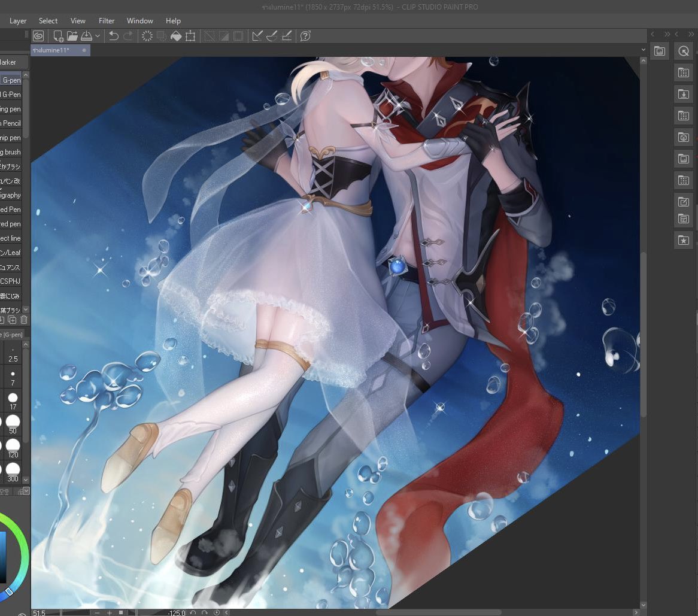Duplicate sub tool using the plus-square icon
The height and width of the screenshot is (616, 698).
tap(12, 320)
